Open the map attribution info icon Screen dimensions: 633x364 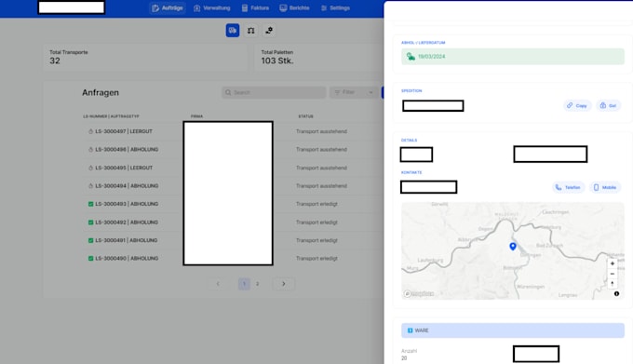616,294
